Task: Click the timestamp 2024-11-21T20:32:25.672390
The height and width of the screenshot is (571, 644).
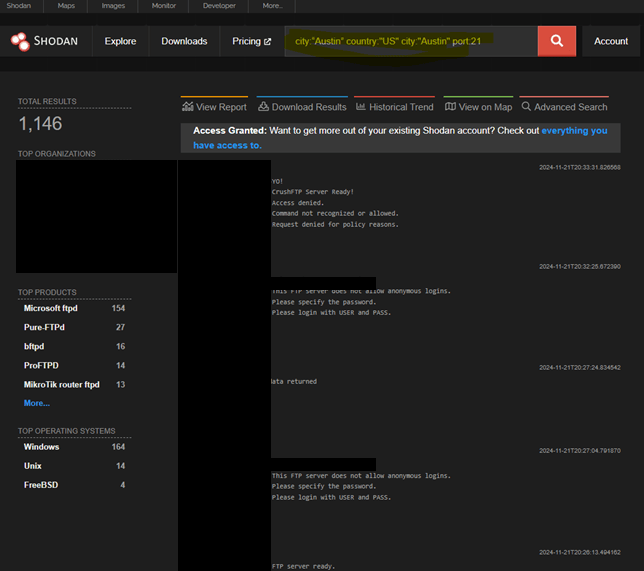Action: click(580, 267)
